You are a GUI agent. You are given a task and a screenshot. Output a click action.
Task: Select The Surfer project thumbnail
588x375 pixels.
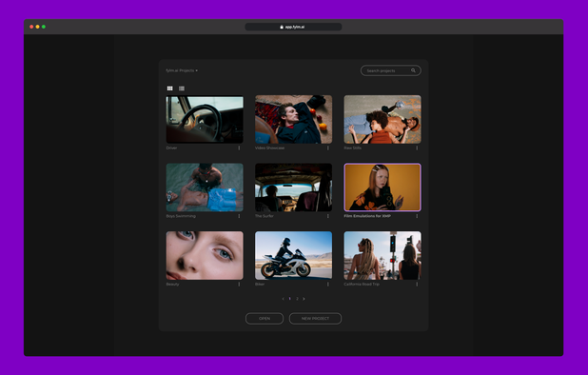coord(294,187)
